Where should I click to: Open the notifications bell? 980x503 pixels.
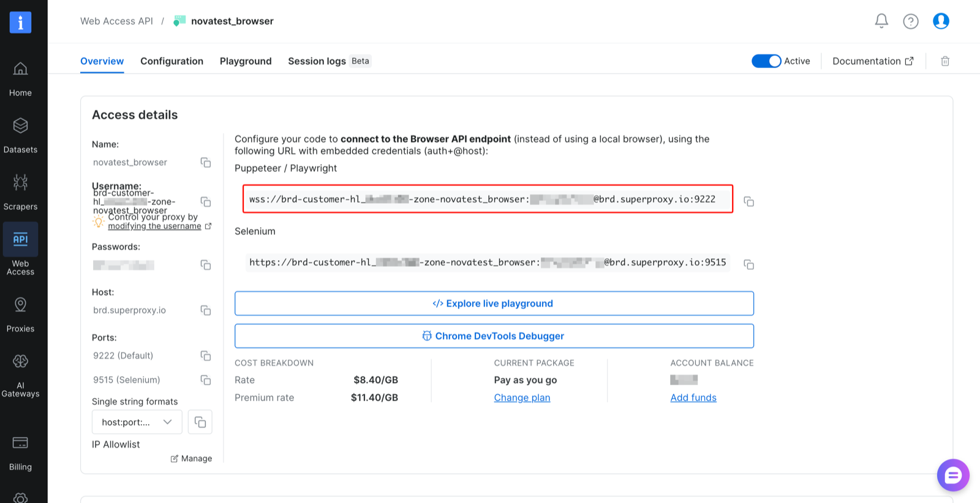click(x=881, y=21)
